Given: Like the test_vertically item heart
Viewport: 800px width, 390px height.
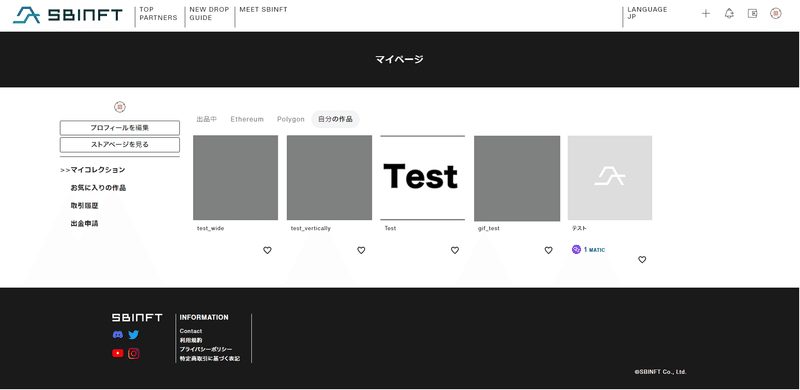Looking at the screenshot, I should click(361, 250).
